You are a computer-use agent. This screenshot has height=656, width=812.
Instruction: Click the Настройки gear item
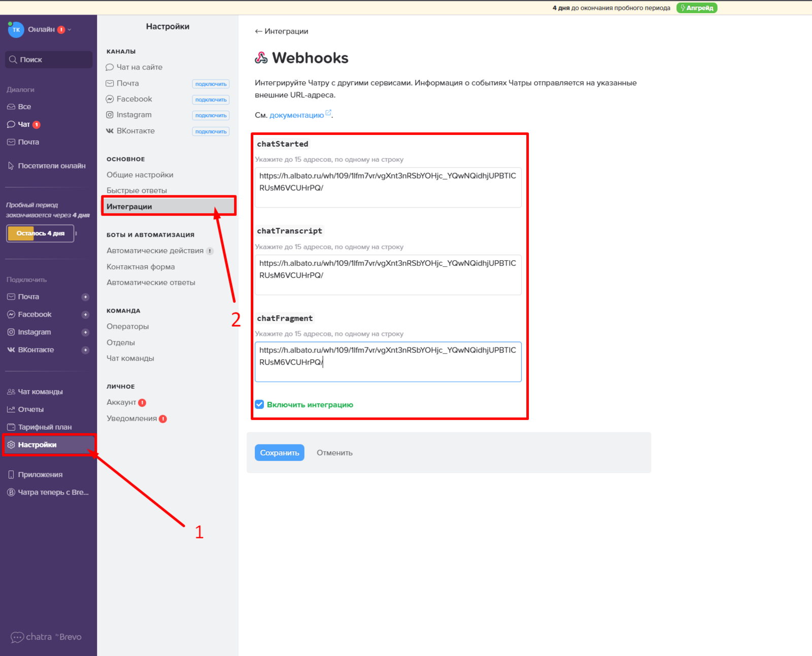point(37,445)
